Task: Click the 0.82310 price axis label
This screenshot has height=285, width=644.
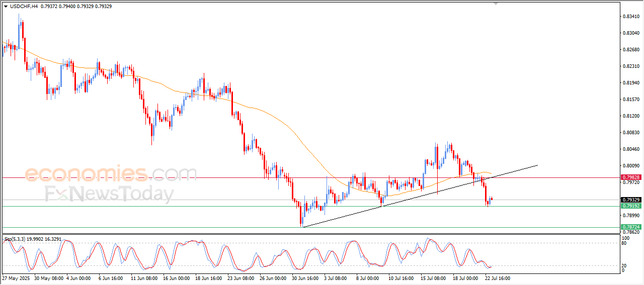Action: [631, 66]
